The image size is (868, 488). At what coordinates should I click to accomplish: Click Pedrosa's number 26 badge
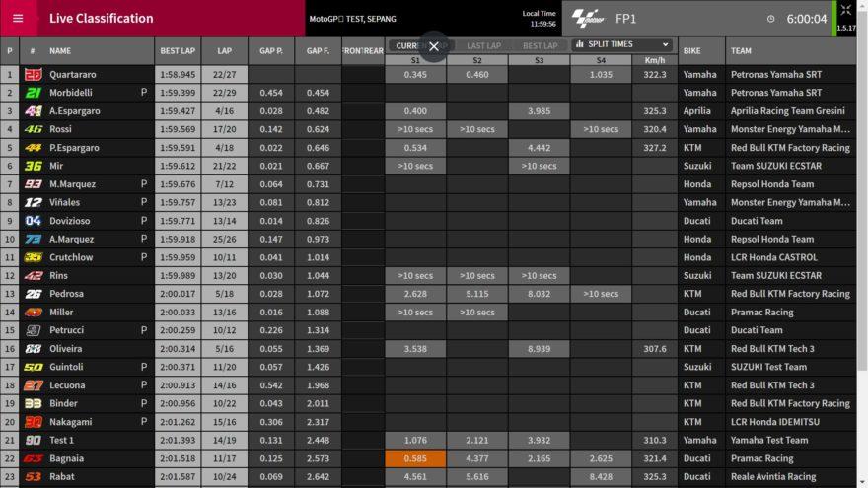tap(34, 294)
